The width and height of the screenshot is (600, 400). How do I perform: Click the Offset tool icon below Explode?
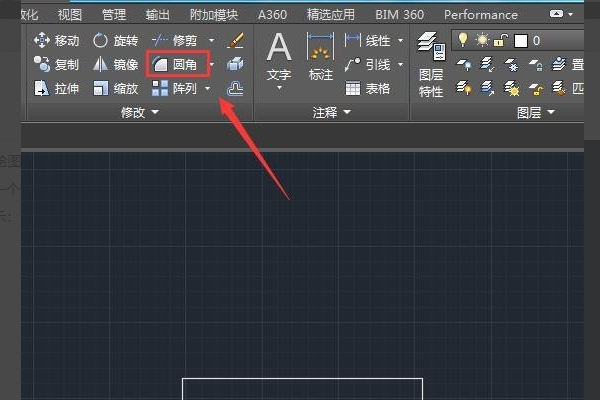click(x=235, y=89)
